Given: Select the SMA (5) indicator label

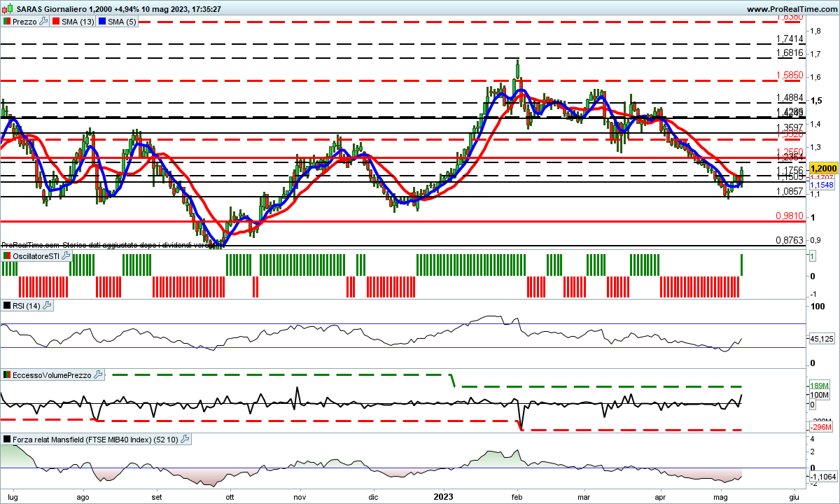Looking at the screenshot, I should pos(122,22).
